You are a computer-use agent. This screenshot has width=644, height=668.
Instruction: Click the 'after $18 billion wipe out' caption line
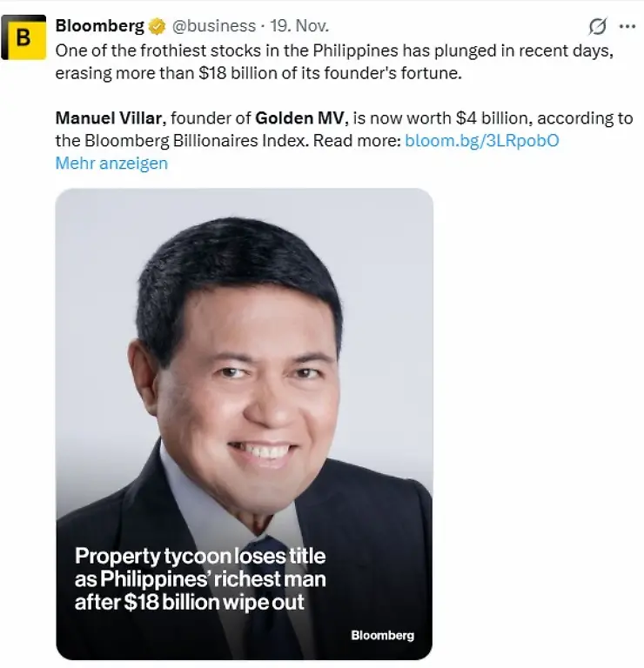(x=190, y=602)
